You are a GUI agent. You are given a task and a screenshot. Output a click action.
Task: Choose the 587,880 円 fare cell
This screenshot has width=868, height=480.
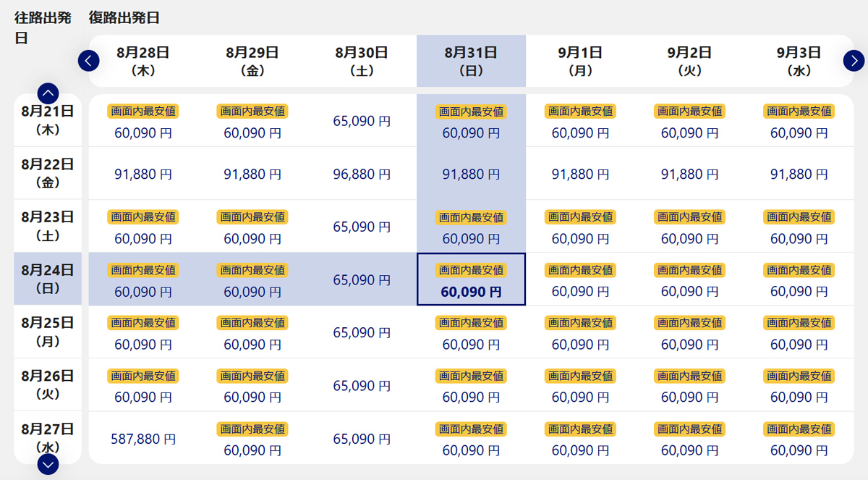143,439
